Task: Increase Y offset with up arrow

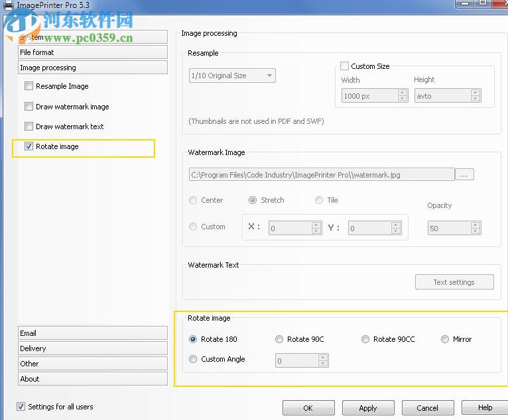Action: (395, 225)
